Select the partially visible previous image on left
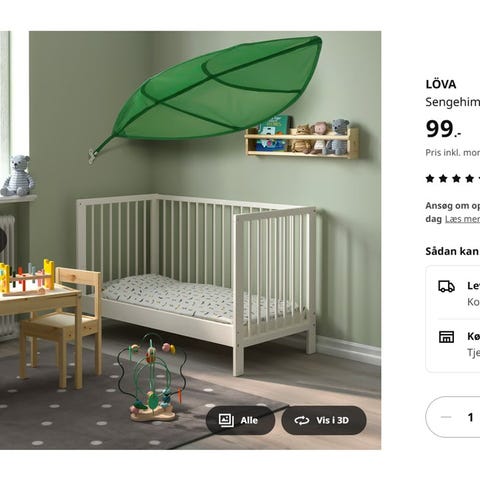The image size is (480, 480). click(x=5, y=240)
